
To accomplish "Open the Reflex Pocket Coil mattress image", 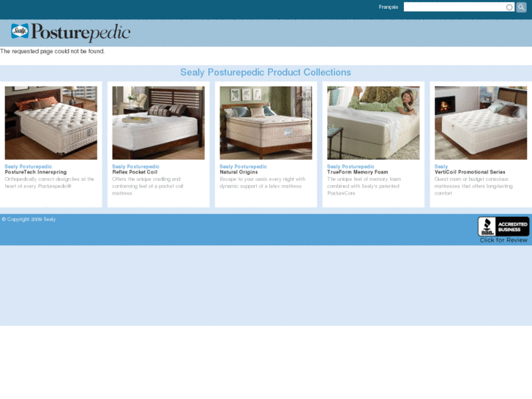I will point(159,123).
